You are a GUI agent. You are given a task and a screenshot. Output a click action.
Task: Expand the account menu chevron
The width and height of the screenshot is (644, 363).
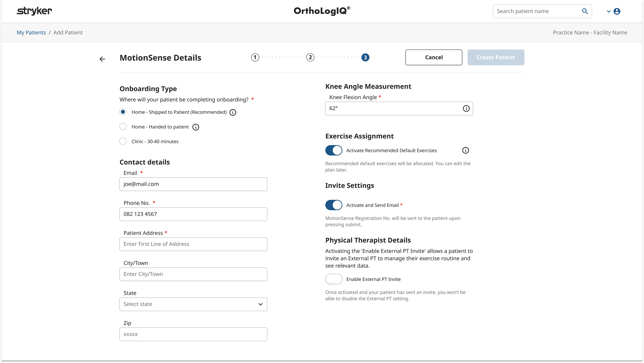609,11
